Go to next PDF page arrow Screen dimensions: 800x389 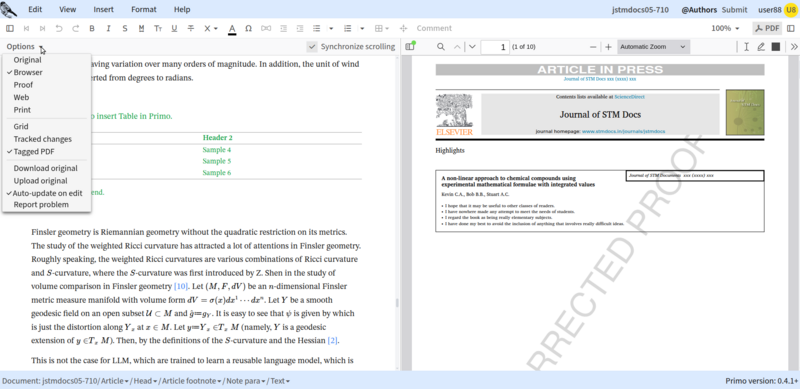pyautogui.click(x=472, y=47)
